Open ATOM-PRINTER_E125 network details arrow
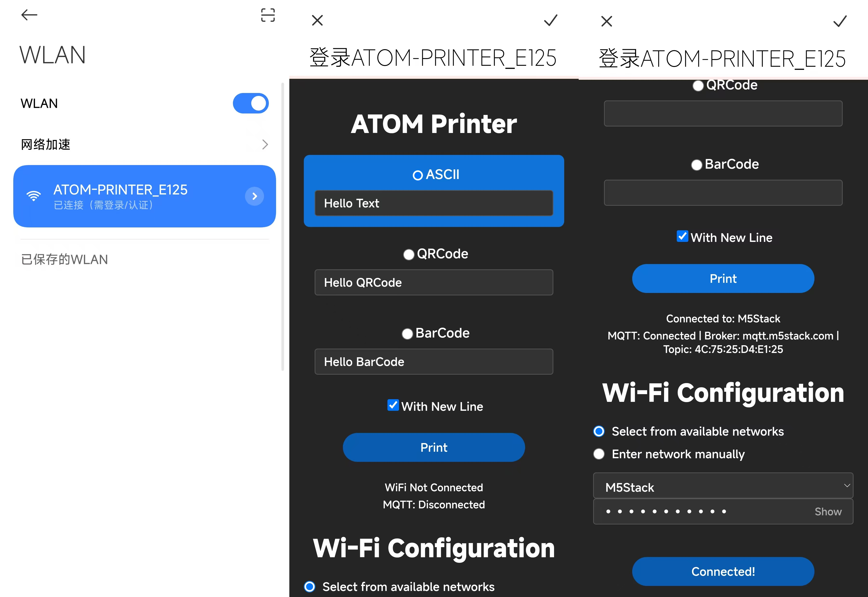Screen dimensions: 868x597 pyautogui.click(x=255, y=196)
